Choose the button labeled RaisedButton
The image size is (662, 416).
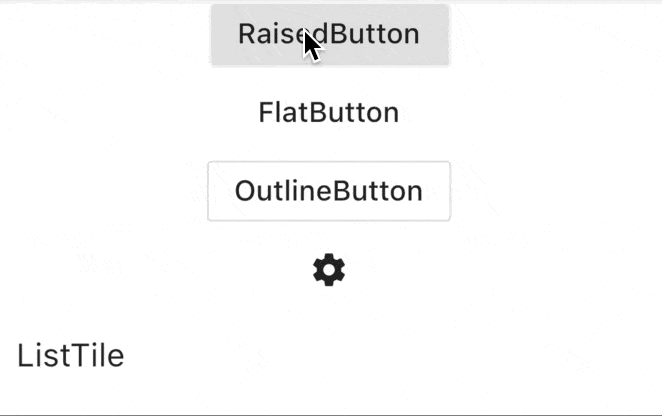coord(330,35)
